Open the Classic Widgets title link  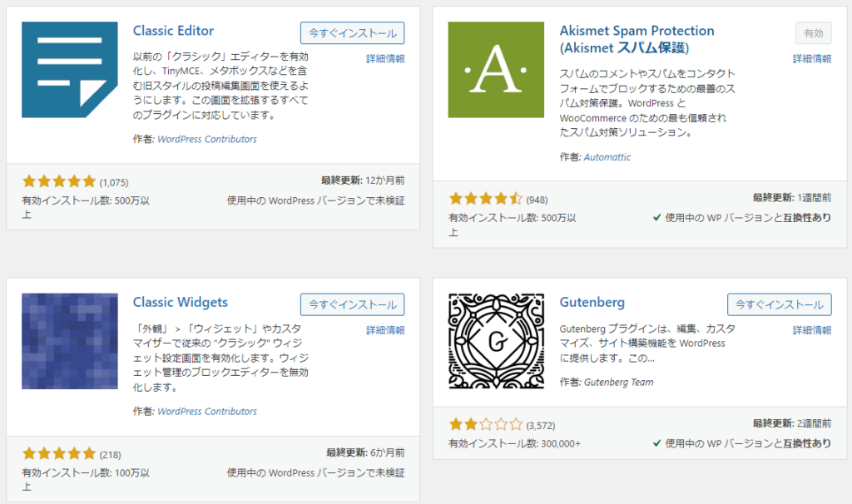[x=180, y=302]
